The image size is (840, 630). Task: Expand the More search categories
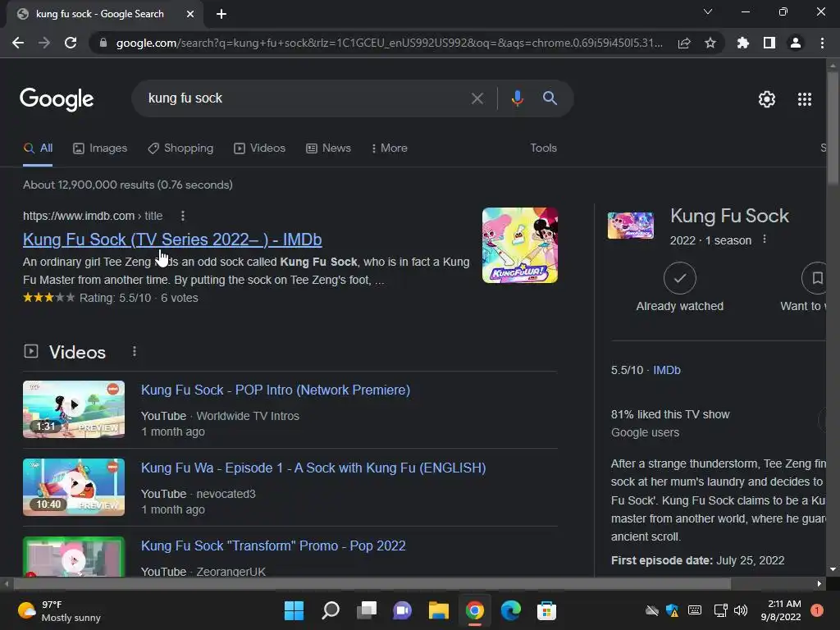390,148
